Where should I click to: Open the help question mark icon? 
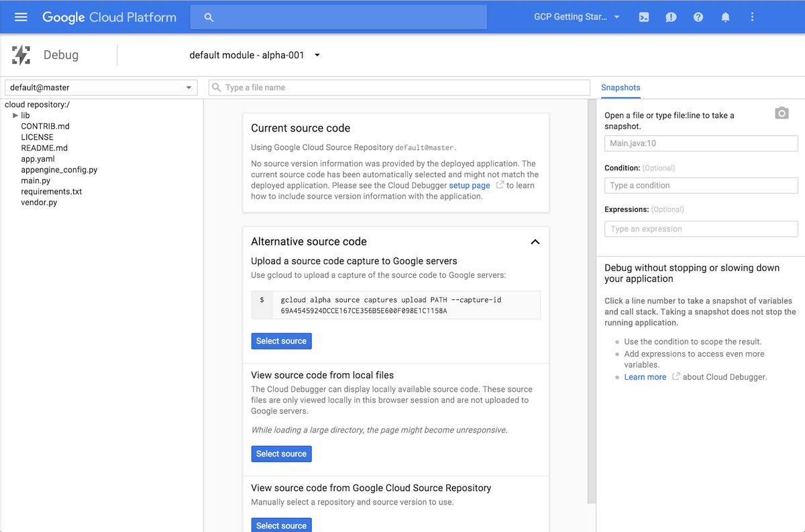pos(698,17)
